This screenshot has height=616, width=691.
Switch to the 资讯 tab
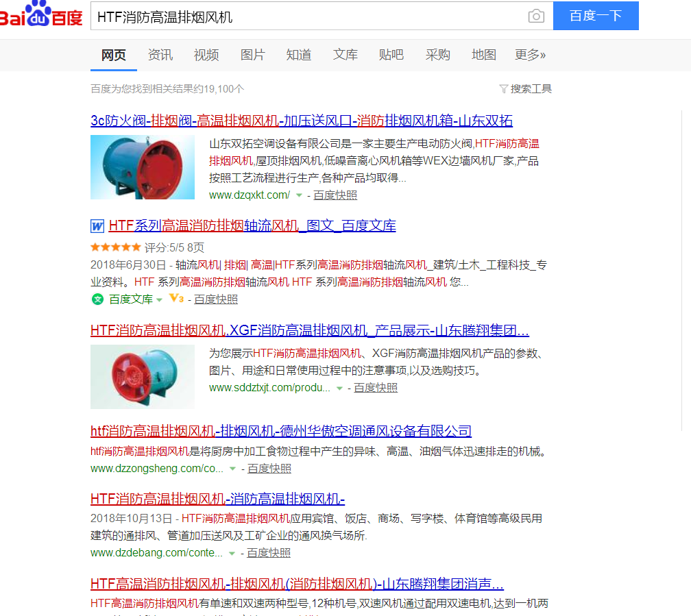[160, 55]
